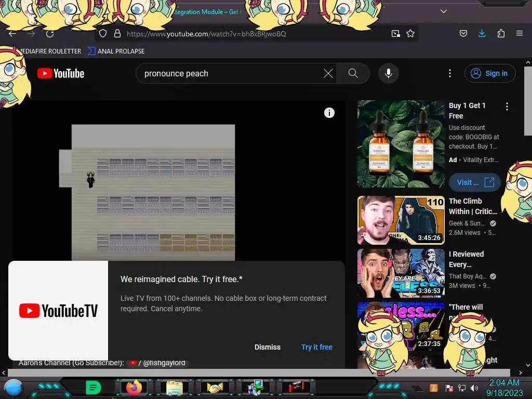Open the 'That Boy Aq...' channel name
532x399 pixels.
coord(468,276)
